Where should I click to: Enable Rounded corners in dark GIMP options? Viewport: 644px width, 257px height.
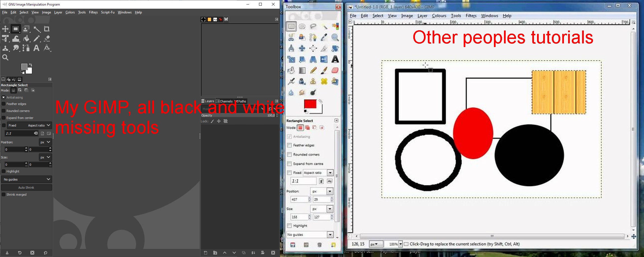click(3, 111)
